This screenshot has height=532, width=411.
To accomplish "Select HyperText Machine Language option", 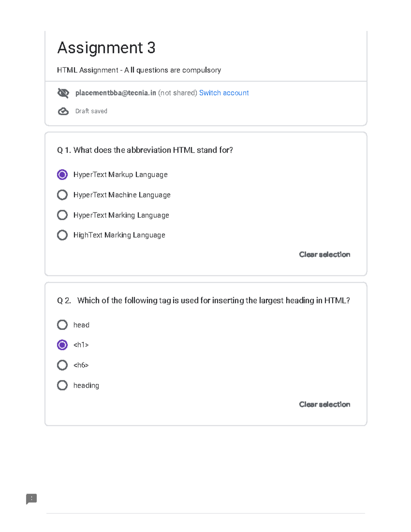I will (x=62, y=195).
